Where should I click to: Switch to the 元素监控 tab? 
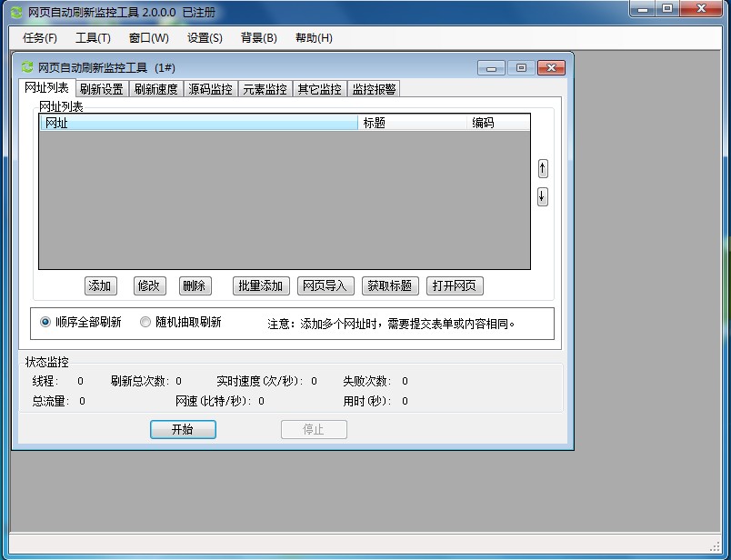point(265,89)
